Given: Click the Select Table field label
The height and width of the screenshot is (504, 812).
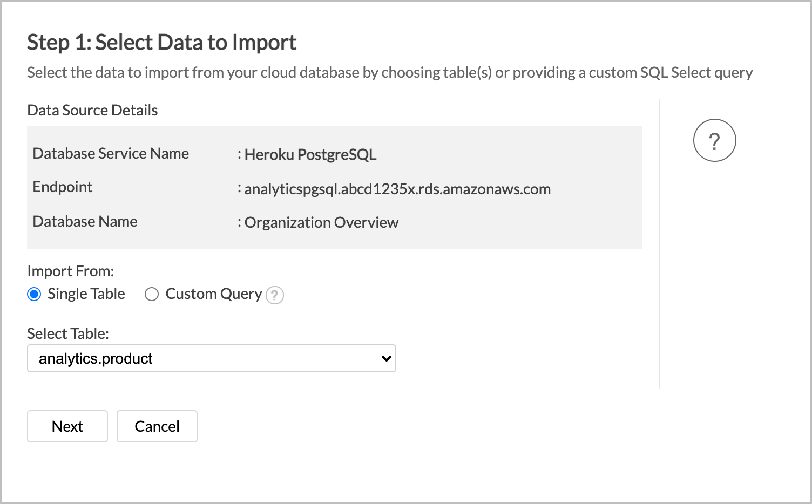Looking at the screenshot, I should coord(68,333).
